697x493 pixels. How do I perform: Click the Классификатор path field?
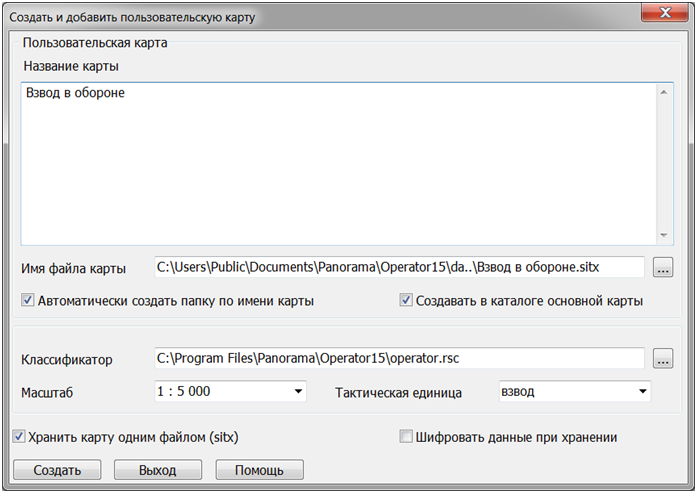pos(399,358)
